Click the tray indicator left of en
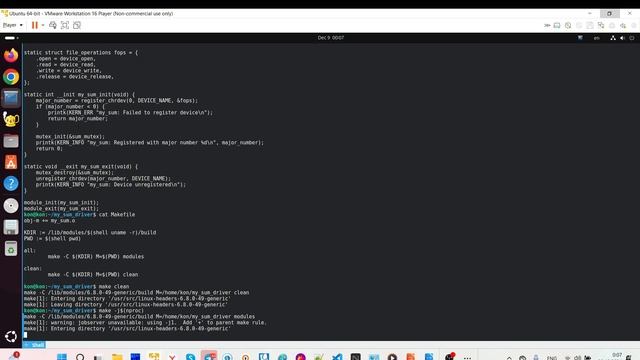The image size is (640, 360). [x=580, y=38]
